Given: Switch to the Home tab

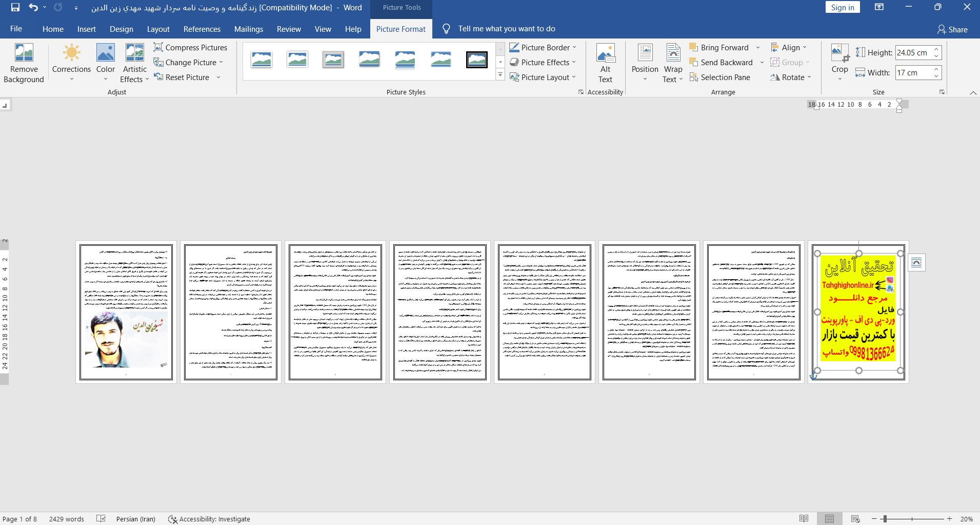Looking at the screenshot, I should (x=53, y=29).
